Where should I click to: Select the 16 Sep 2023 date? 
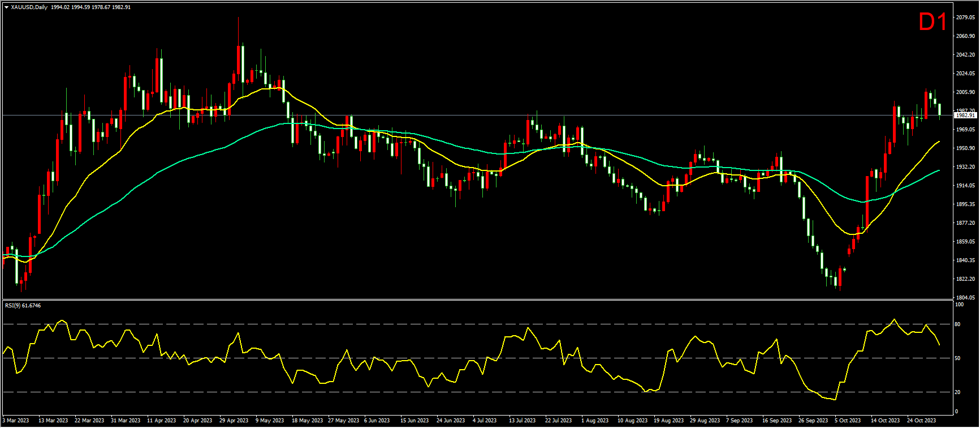pyautogui.click(x=777, y=421)
